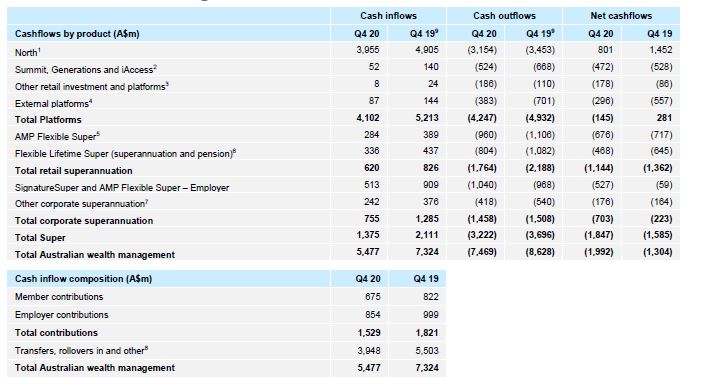
Task: Click North Q4 20 cash inflows value 3,955
Action: [x=368, y=50]
